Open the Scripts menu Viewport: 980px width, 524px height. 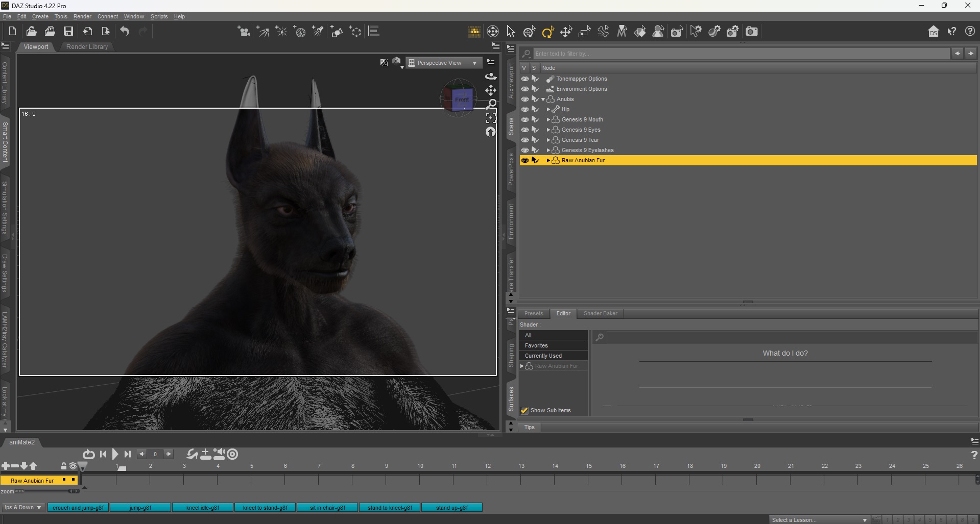coord(159,16)
